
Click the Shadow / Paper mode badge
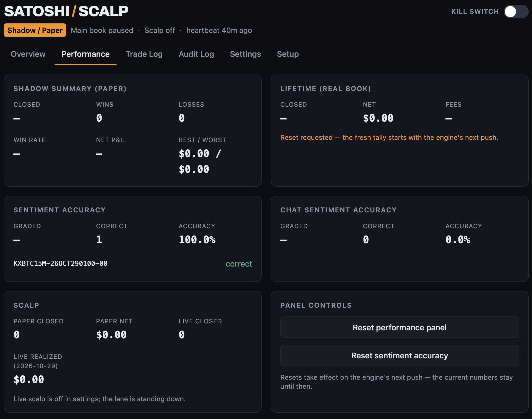[x=35, y=30]
